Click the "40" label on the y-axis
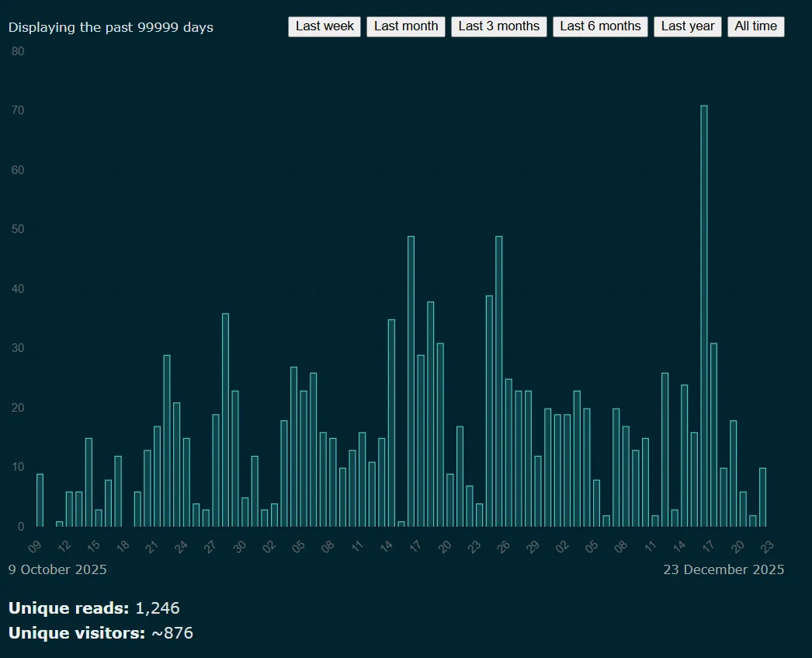 pos(18,288)
